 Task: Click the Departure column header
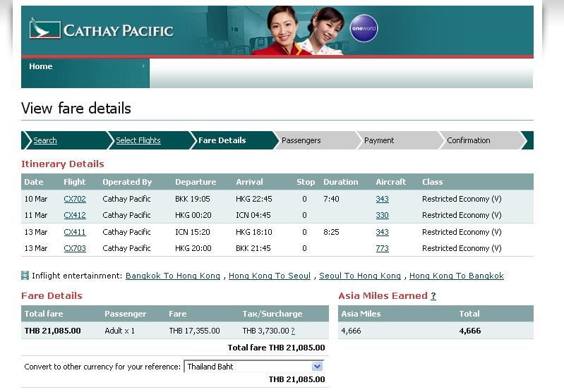pyautogui.click(x=196, y=182)
